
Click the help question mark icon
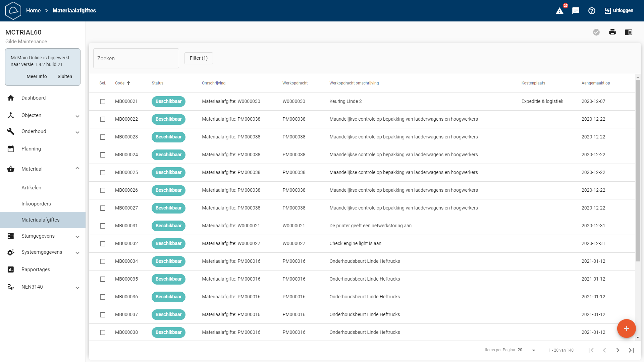point(592,11)
